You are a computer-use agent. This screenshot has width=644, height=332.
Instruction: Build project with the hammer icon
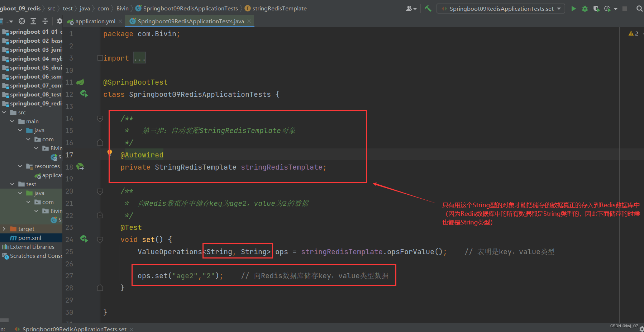click(428, 9)
